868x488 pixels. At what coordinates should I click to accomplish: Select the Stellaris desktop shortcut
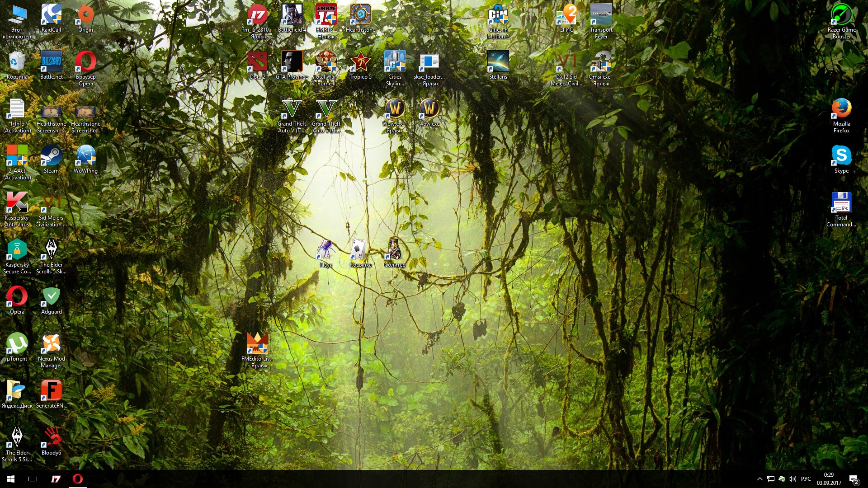(x=498, y=62)
